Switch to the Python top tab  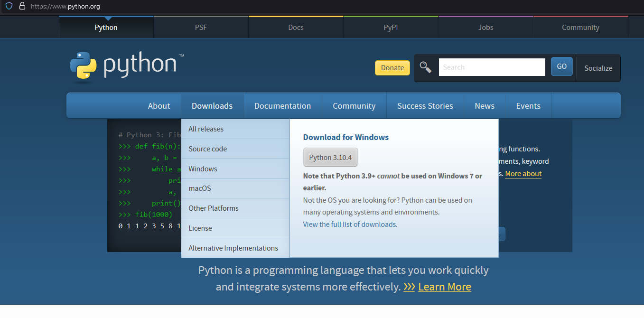[x=106, y=28]
